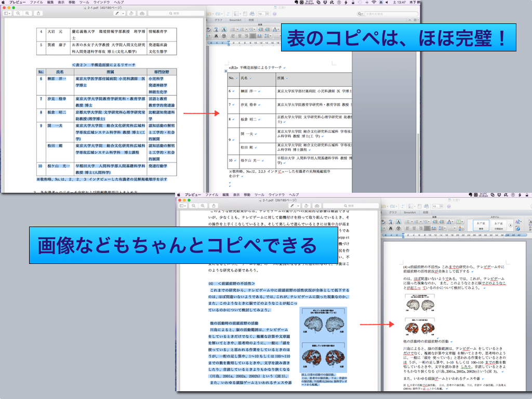Switch to the SmartArt ribbon tab
Screen dimensions: 532x399
click(x=235, y=20)
